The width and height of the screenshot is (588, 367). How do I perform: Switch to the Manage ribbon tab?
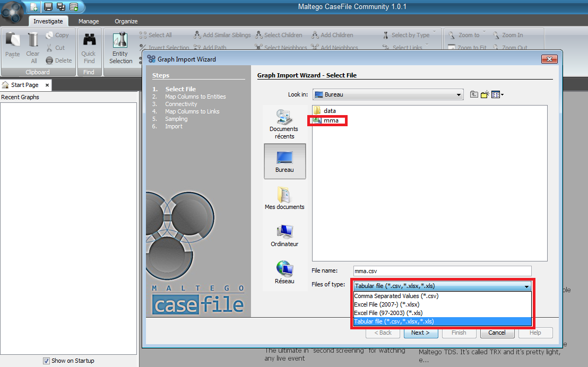(x=89, y=21)
